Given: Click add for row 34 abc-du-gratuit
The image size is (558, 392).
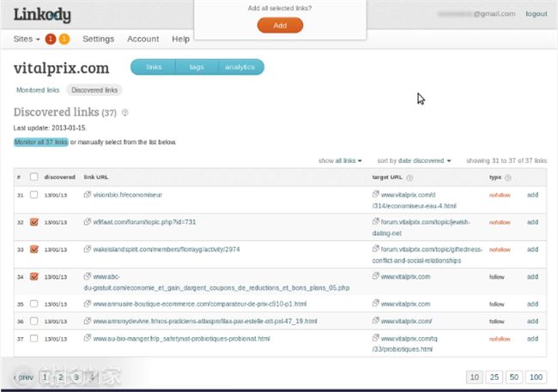Looking at the screenshot, I should (x=532, y=276).
